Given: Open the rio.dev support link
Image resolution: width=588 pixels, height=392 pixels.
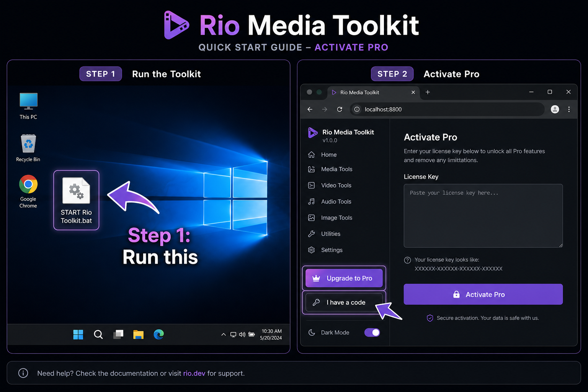Looking at the screenshot, I should [194, 373].
